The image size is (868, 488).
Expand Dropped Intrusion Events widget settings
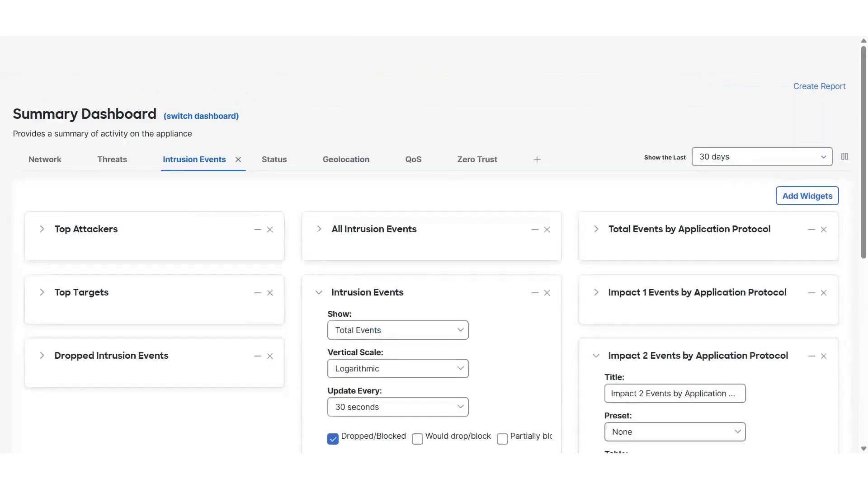(42, 356)
